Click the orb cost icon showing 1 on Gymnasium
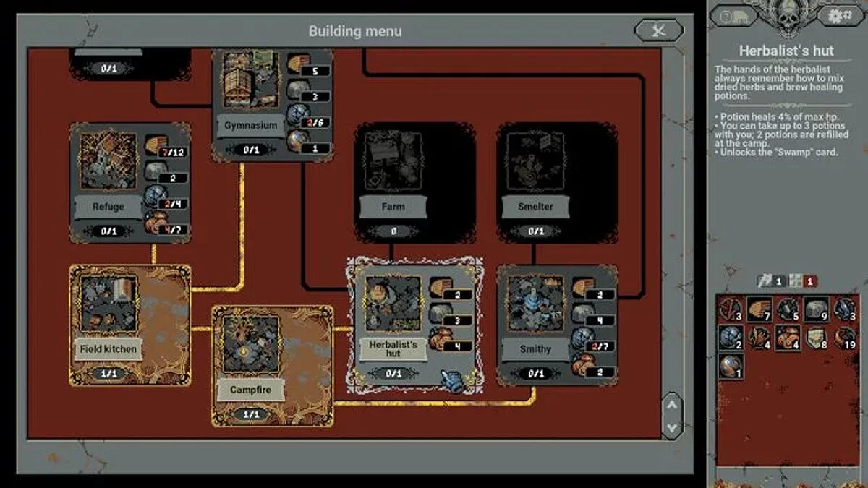This screenshot has height=488, width=868. (298, 140)
